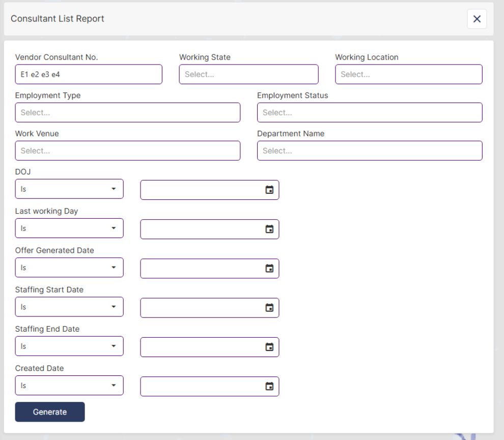Image resolution: width=504 pixels, height=440 pixels.
Task: Expand the Offer Generated Date condition dropdown
Action: click(69, 268)
